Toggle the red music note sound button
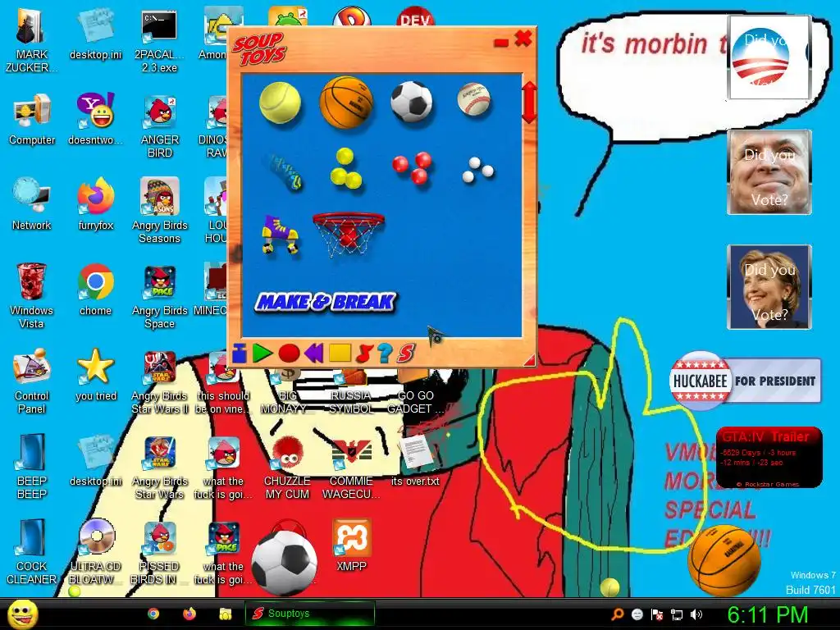This screenshot has width=840, height=630. tap(363, 353)
